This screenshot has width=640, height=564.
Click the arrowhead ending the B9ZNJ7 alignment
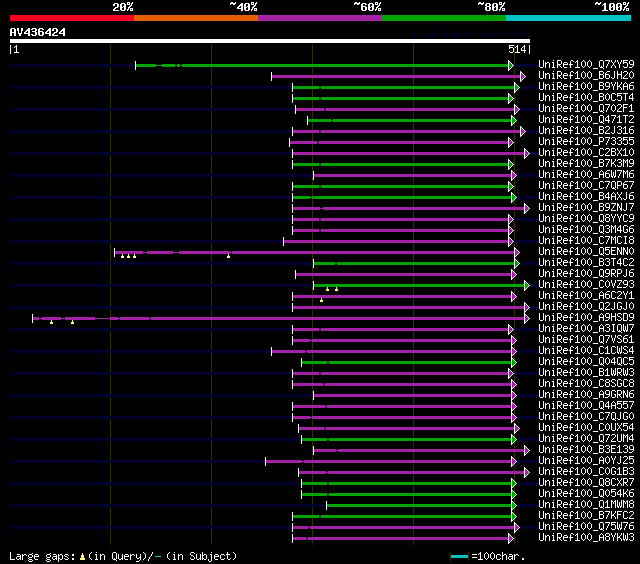click(x=526, y=208)
